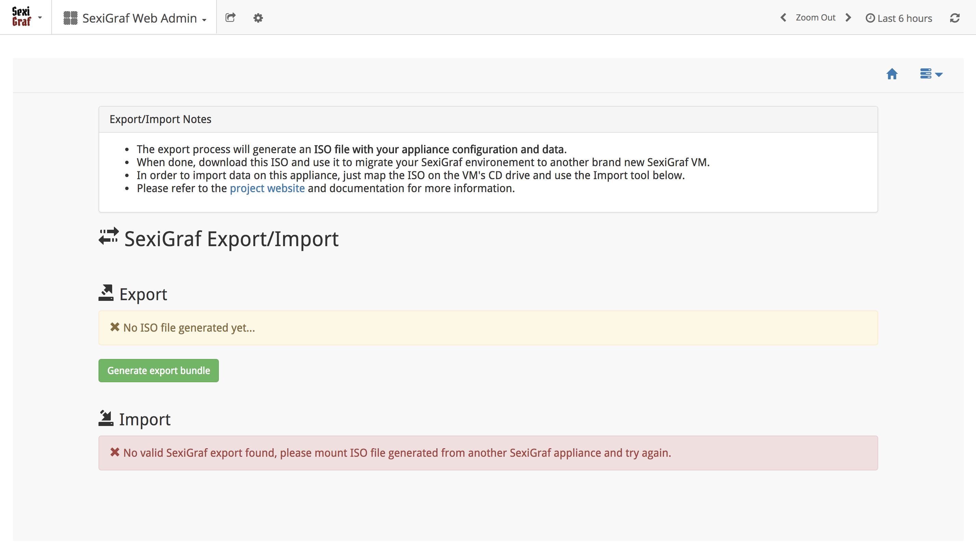Viewport: 976px width, 560px height.
Task: Click the X icon in import error alert
Action: tap(115, 452)
